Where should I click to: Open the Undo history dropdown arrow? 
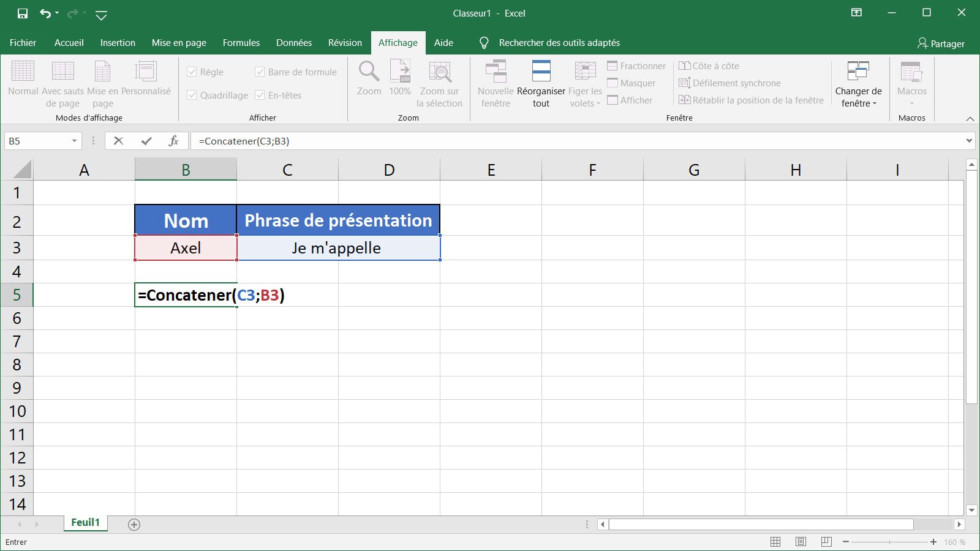click(57, 13)
